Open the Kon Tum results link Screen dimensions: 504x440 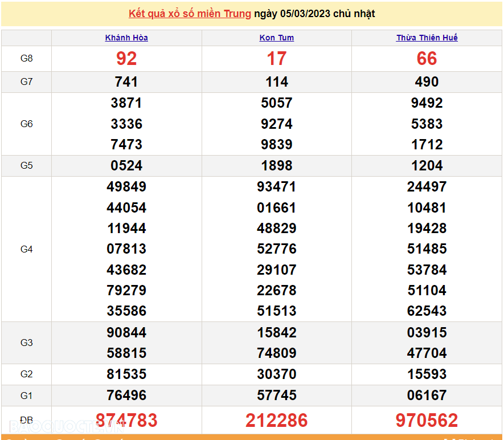pos(276,38)
